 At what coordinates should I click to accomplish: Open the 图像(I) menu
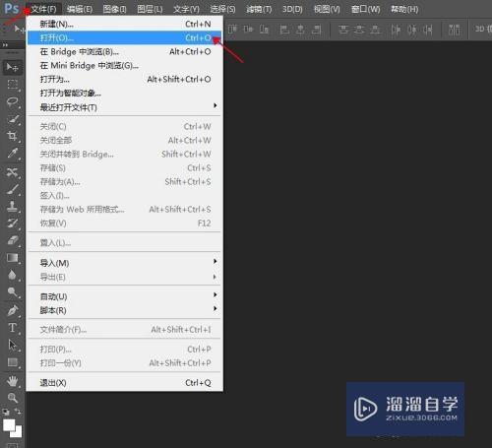coord(114,9)
